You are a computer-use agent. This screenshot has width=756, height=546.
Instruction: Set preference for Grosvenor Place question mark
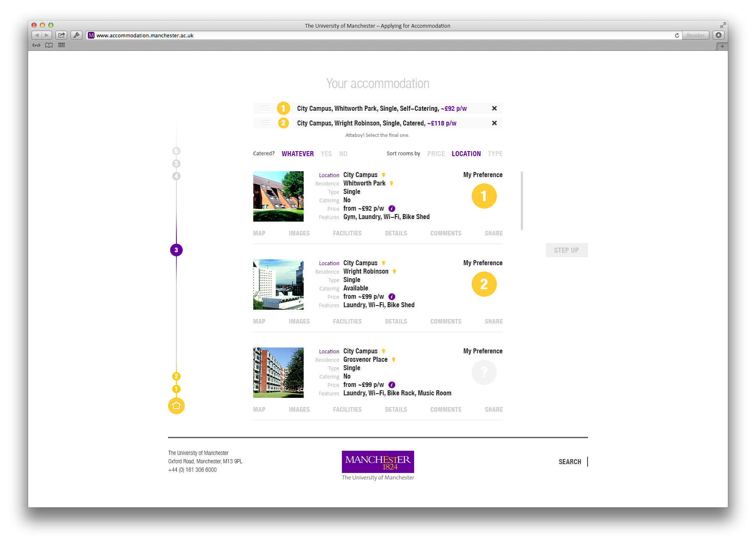coord(484,372)
